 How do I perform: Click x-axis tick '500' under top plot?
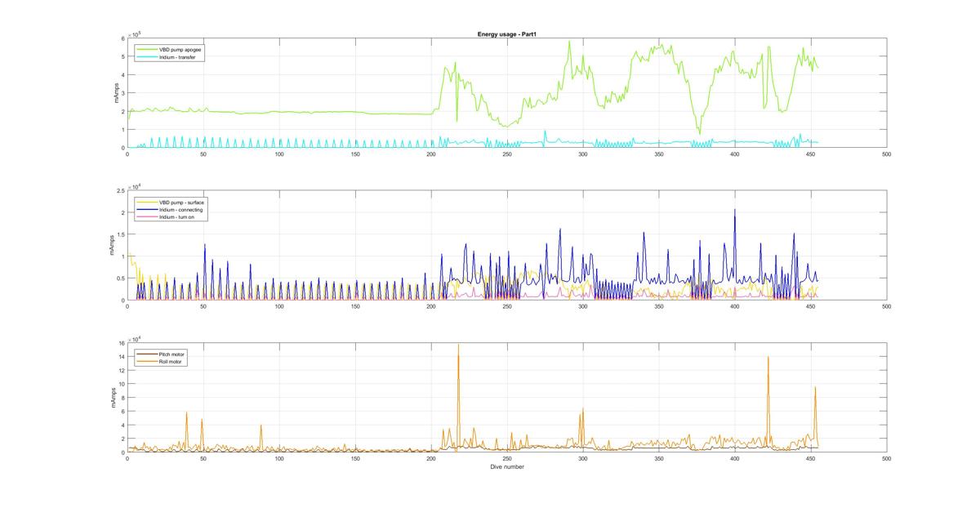click(887, 154)
